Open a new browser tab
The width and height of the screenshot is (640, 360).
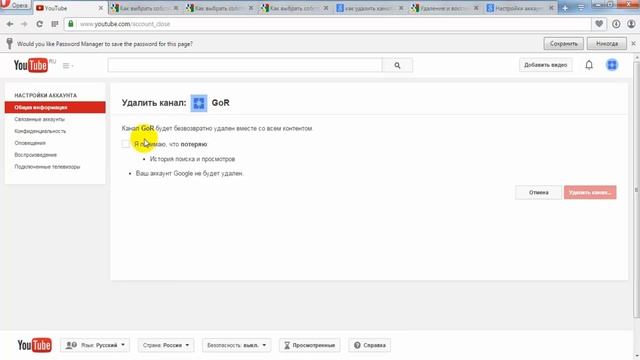point(565,8)
